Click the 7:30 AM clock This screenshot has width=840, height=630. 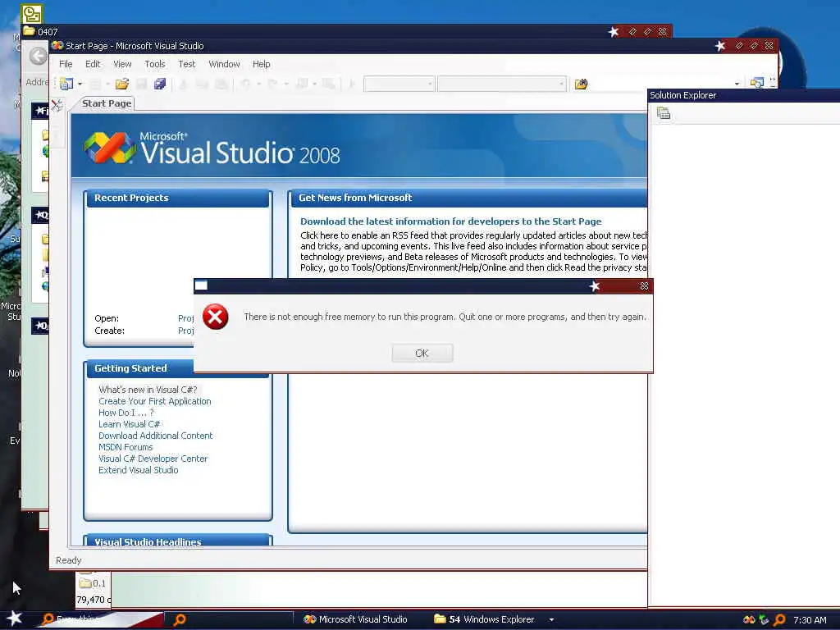click(810, 620)
